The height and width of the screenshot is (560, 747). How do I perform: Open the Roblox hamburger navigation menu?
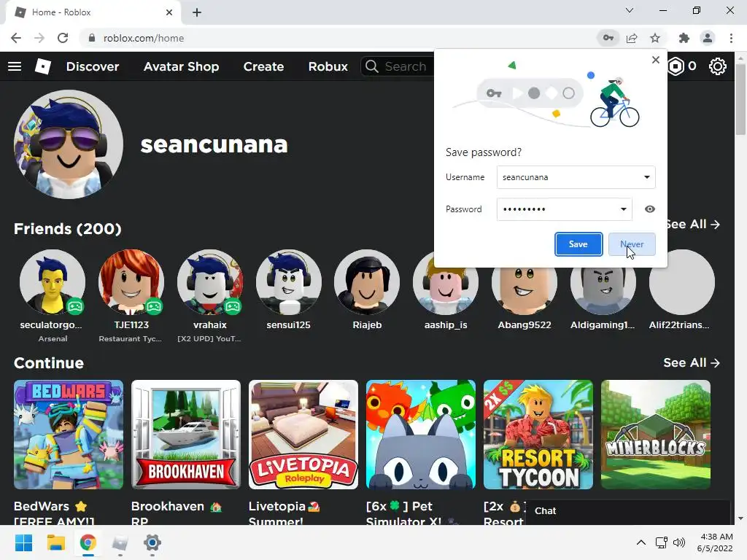pos(15,66)
